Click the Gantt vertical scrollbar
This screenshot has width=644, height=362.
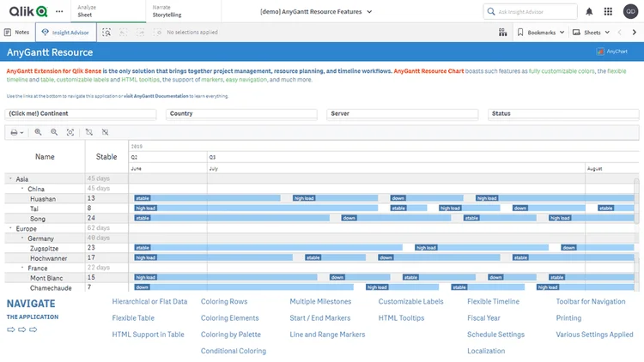tap(636, 201)
